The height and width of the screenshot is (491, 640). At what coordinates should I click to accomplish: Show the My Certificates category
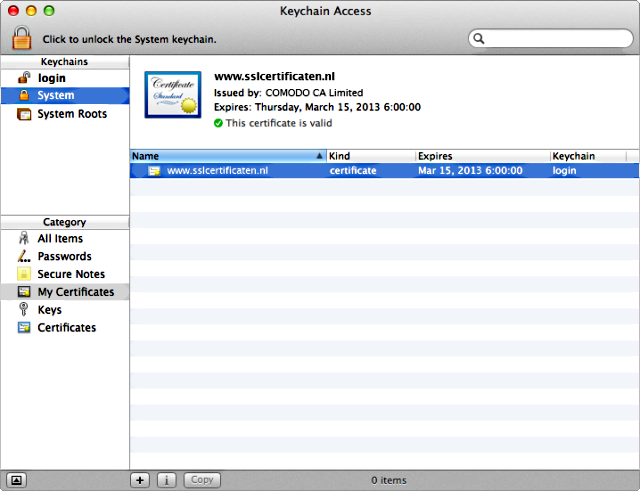click(x=65, y=292)
